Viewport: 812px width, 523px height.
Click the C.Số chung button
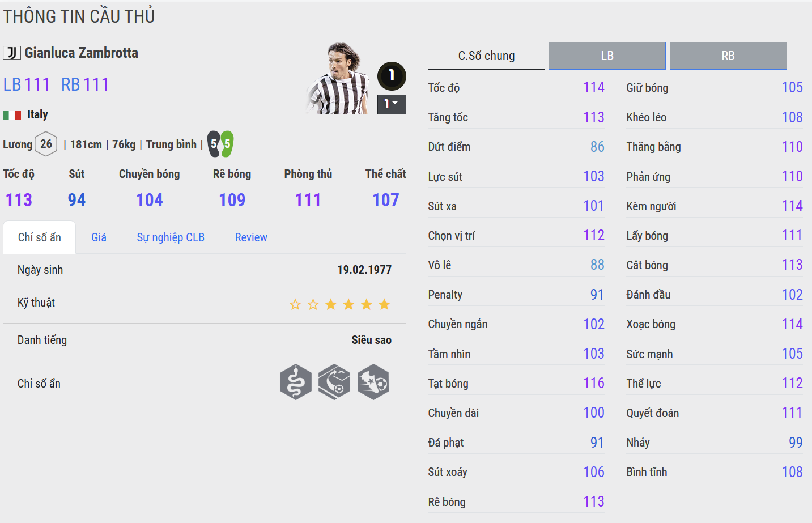click(486, 56)
